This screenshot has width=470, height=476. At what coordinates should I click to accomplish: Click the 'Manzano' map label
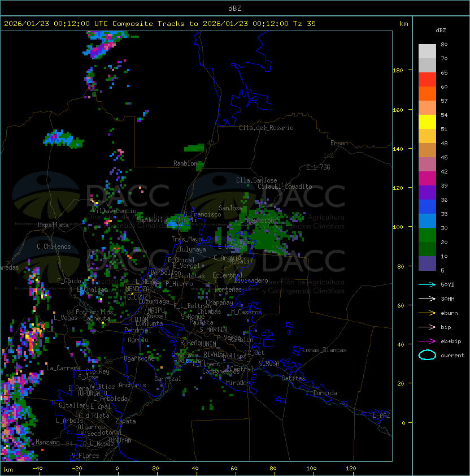(47, 442)
